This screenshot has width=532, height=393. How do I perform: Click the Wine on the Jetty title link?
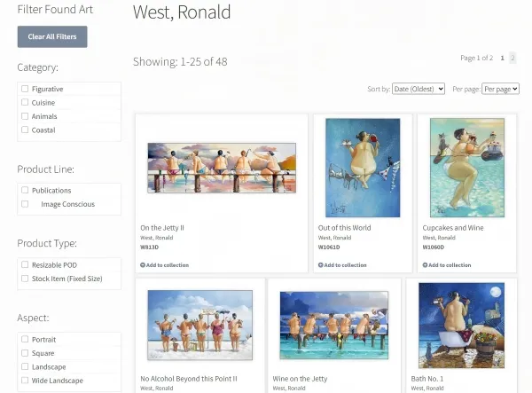[300, 379]
